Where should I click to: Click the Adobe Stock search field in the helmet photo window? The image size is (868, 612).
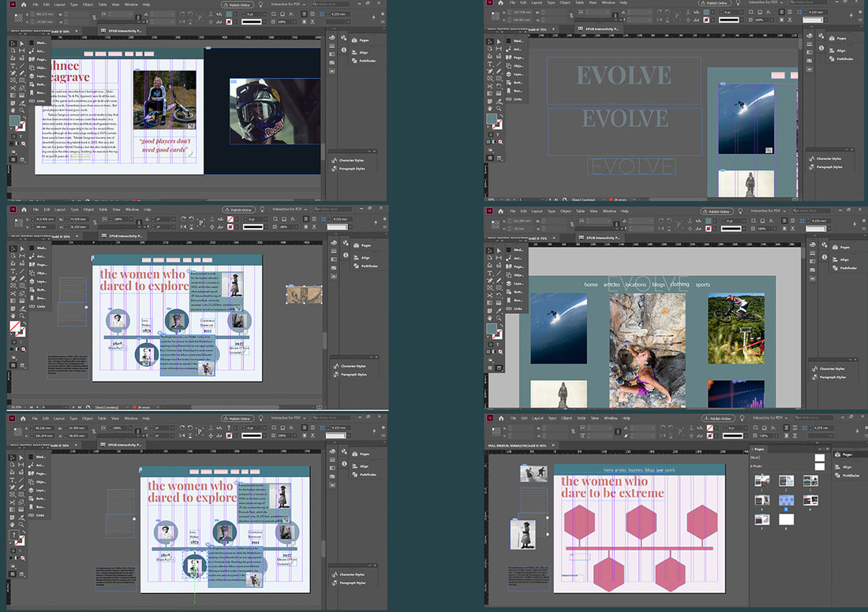(x=331, y=5)
